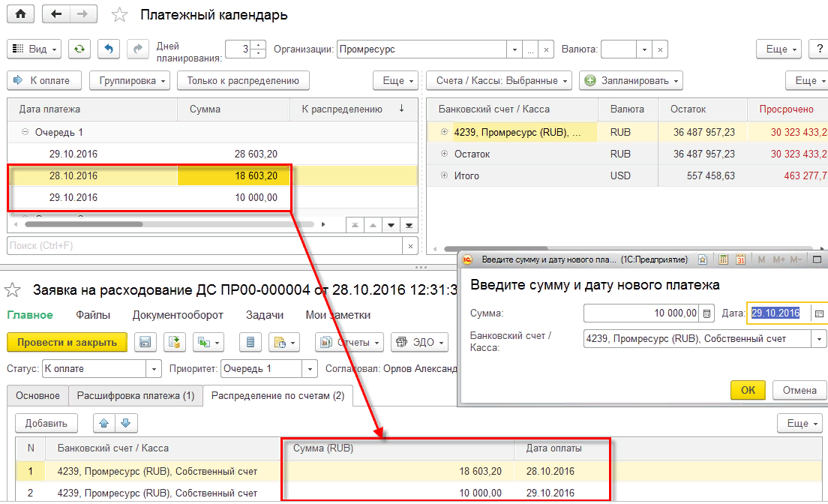Open the Статус dropdown

154,369
